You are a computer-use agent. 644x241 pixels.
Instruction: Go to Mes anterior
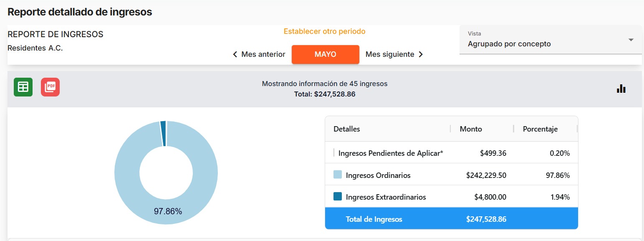[263, 55]
